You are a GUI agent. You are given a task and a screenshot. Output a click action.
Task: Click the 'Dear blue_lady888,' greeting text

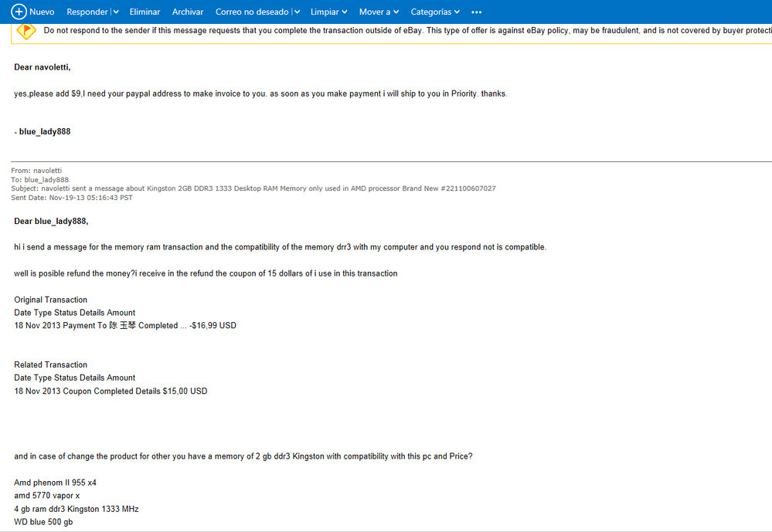(51, 222)
